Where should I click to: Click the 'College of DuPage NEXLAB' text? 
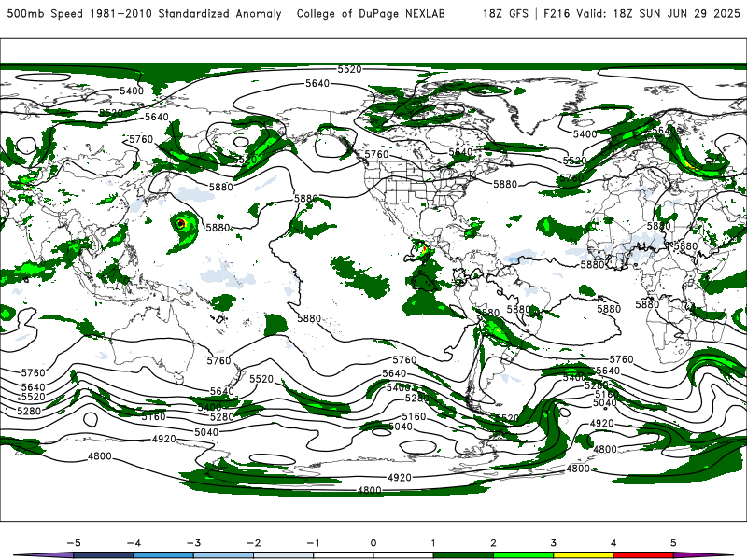371,13
